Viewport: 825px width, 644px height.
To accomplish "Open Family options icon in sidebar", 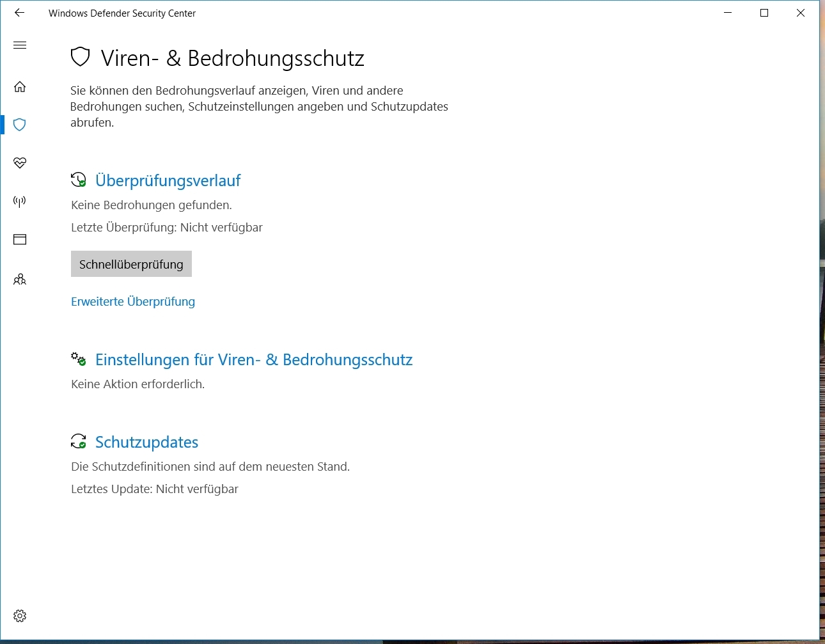I will point(20,279).
